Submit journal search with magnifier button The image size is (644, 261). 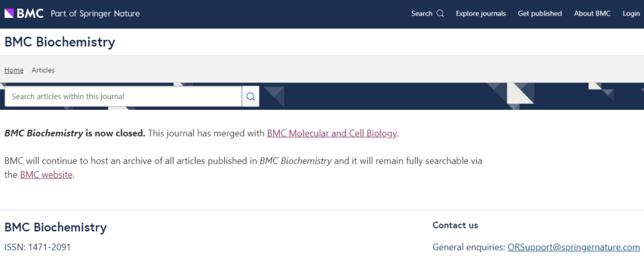(x=250, y=97)
